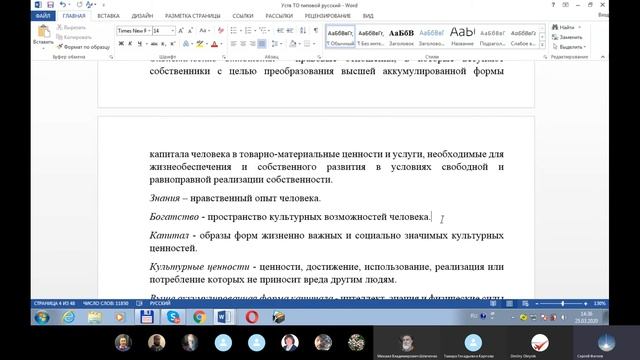Switch to ССЫЛКИ (References) tab
Screen dimensions: 640x360
[x=243, y=16]
